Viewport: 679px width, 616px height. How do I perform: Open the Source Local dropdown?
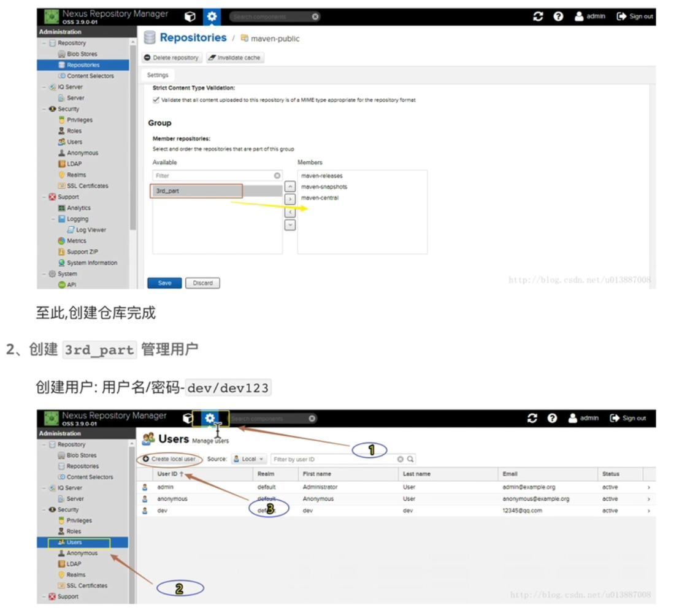tap(249, 459)
